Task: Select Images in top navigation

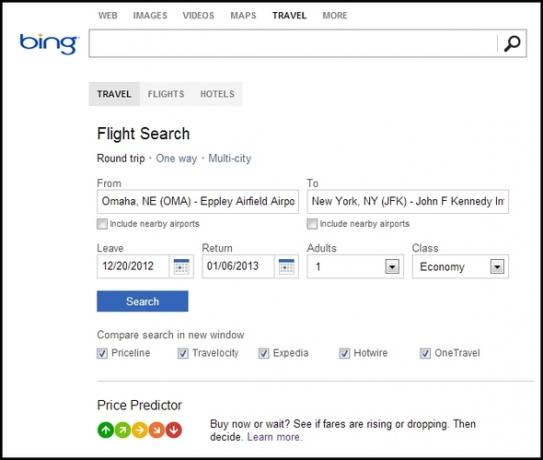Action: [150, 15]
